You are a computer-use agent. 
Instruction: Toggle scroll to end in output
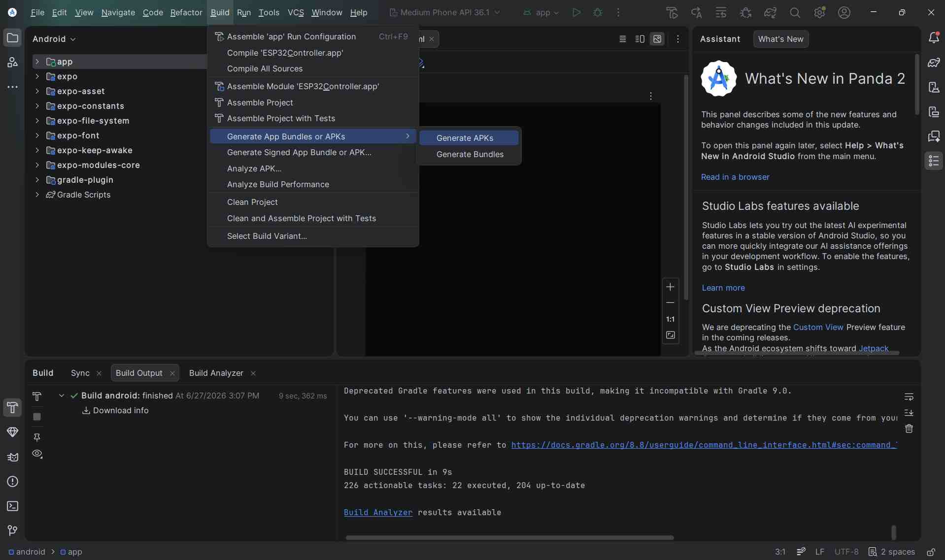(909, 412)
